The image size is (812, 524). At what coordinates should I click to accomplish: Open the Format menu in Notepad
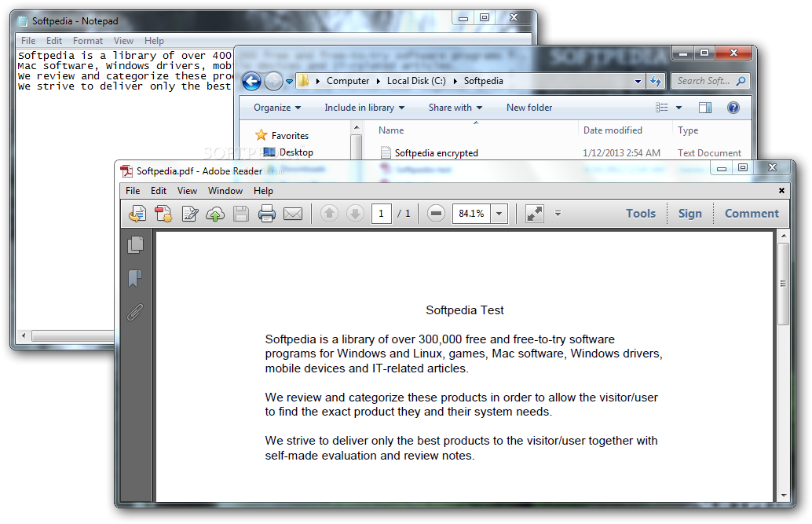coord(87,40)
